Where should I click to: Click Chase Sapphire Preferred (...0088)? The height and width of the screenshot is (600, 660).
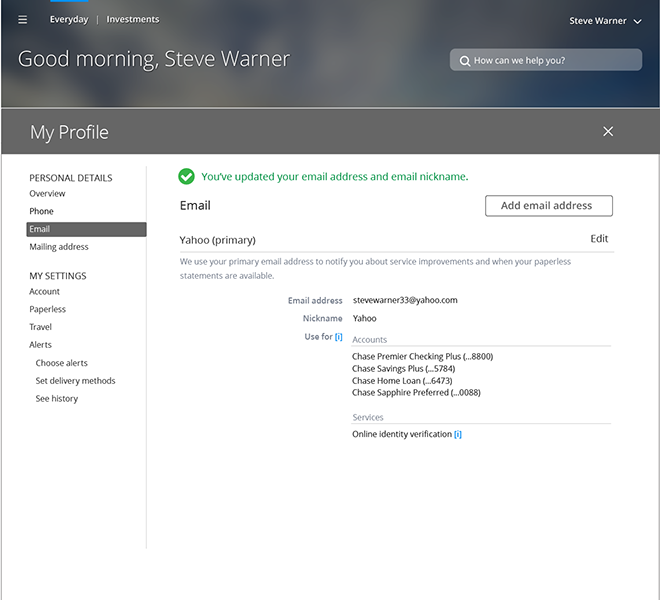point(416,393)
